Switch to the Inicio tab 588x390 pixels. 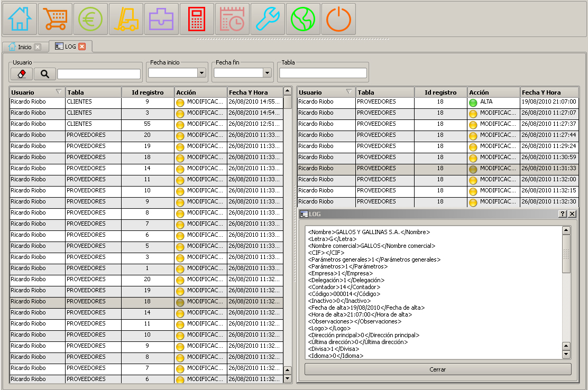[x=24, y=47]
